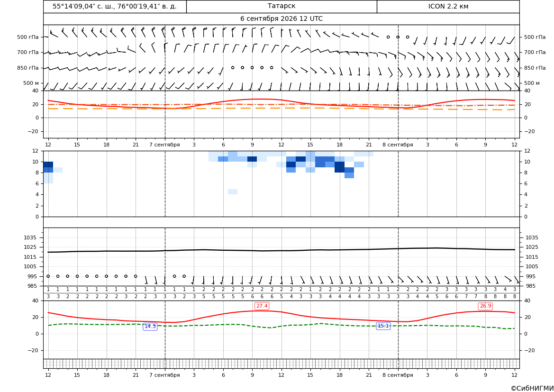Click the coordinates header cell

coord(115,6)
